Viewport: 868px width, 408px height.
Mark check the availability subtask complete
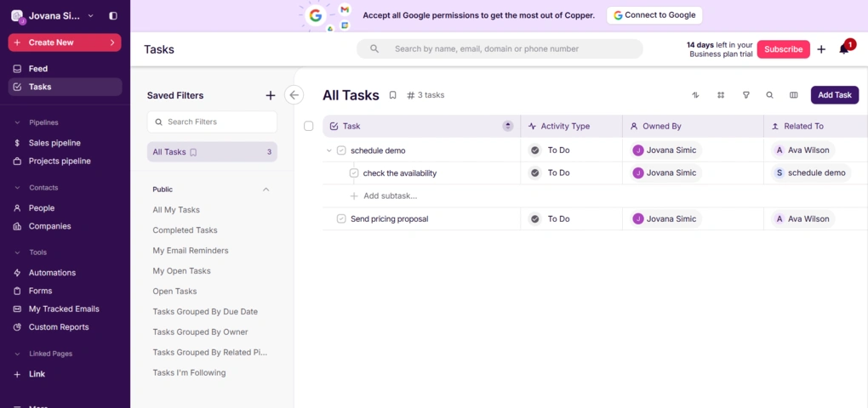pyautogui.click(x=354, y=173)
